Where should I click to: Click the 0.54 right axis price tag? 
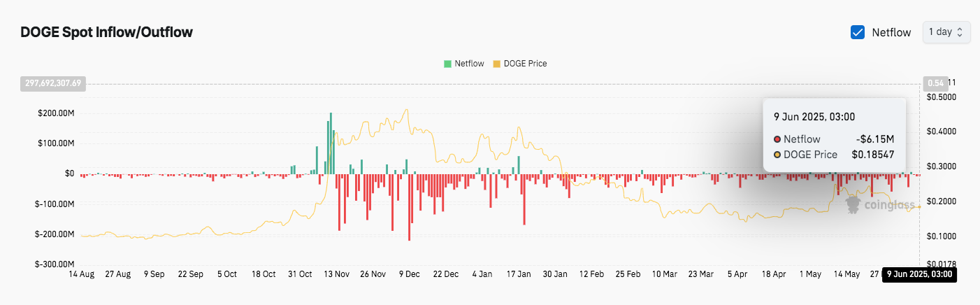click(935, 83)
